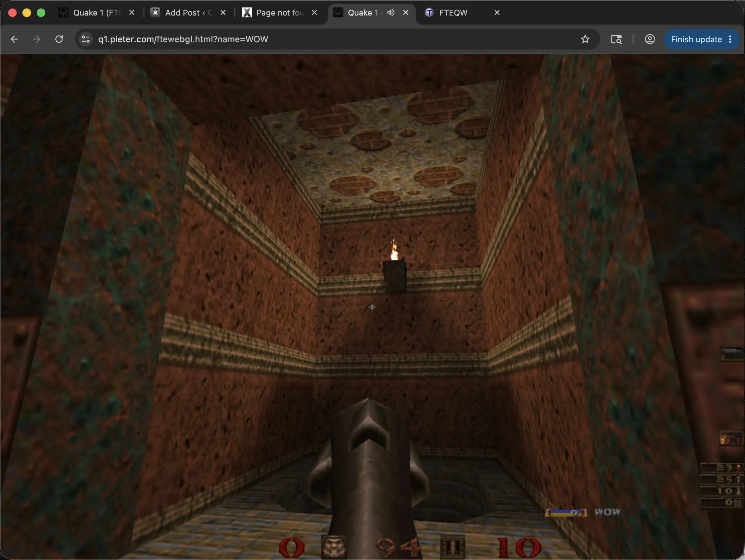Close the first Quake 1 (FTE tab
Image resolution: width=745 pixels, height=560 pixels.
pyautogui.click(x=132, y=12)
